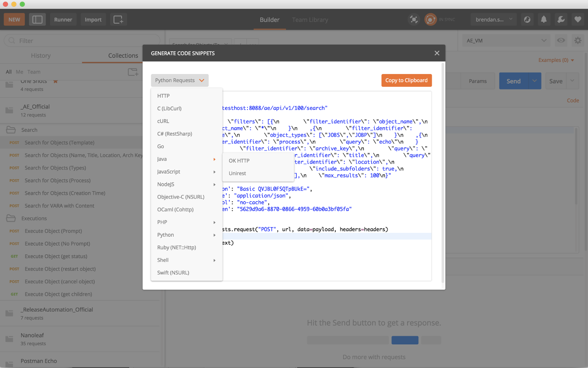Select Unirest from the Java submenu
The height and width of the screenshot is (368, 588).
click(x=237, y=173)
